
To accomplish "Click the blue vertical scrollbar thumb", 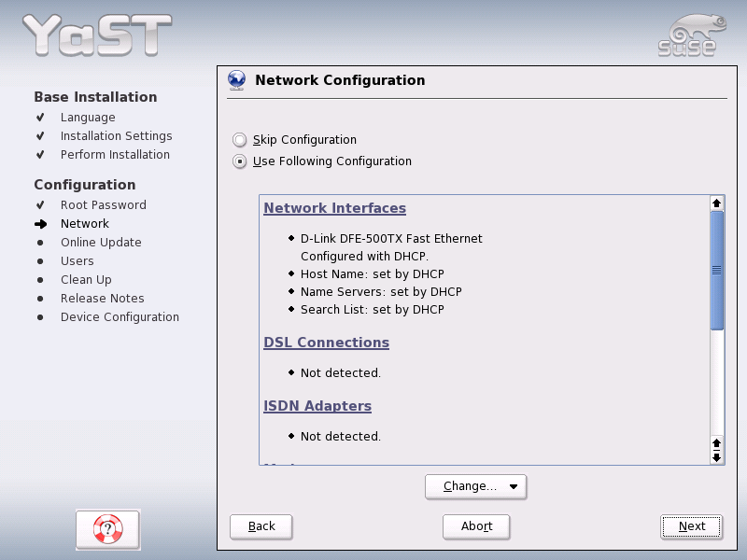I will pos(716,271).
